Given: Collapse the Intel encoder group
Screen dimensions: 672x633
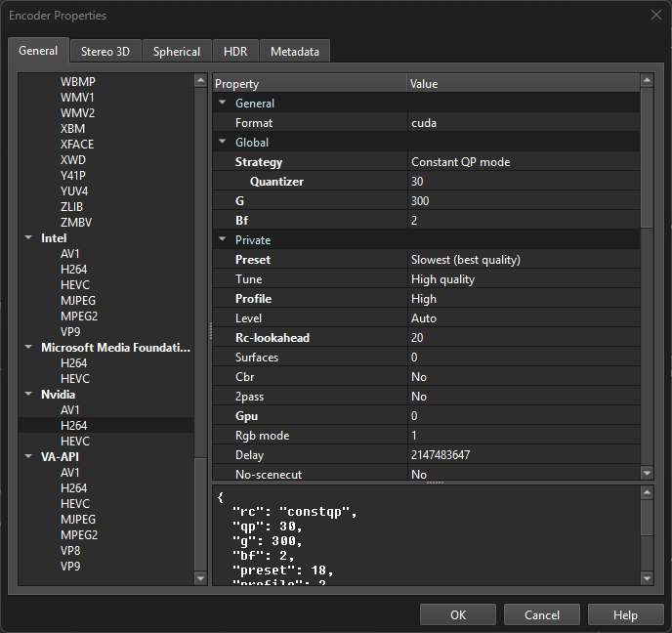Looking at the screenshot, I should (27, 238).
